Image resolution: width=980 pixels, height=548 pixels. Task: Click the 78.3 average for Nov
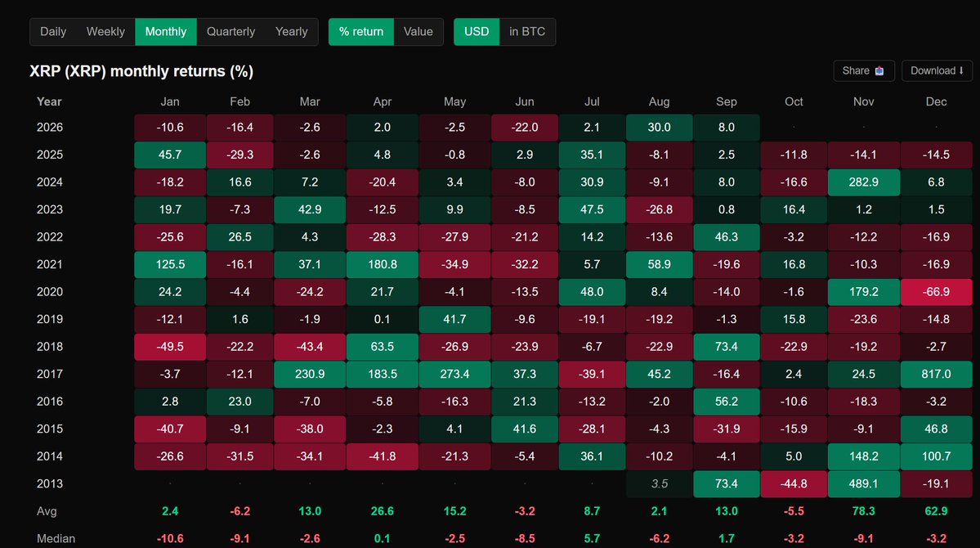pos(864,511)
